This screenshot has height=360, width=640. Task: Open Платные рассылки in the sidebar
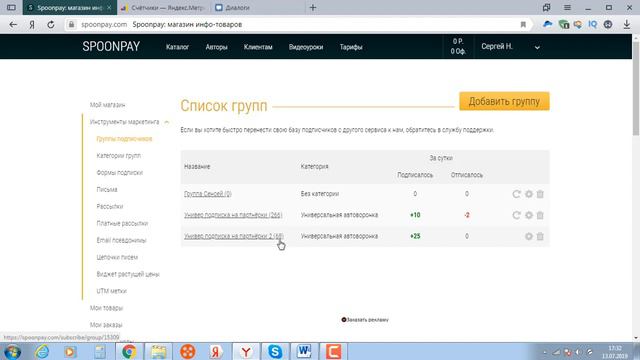pos(122,224)
